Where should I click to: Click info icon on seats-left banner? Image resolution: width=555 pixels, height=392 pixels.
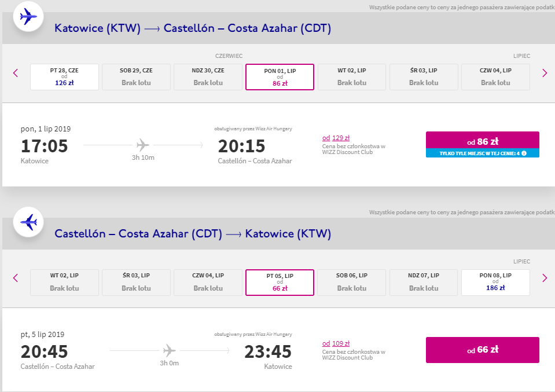tap(524, 153)
